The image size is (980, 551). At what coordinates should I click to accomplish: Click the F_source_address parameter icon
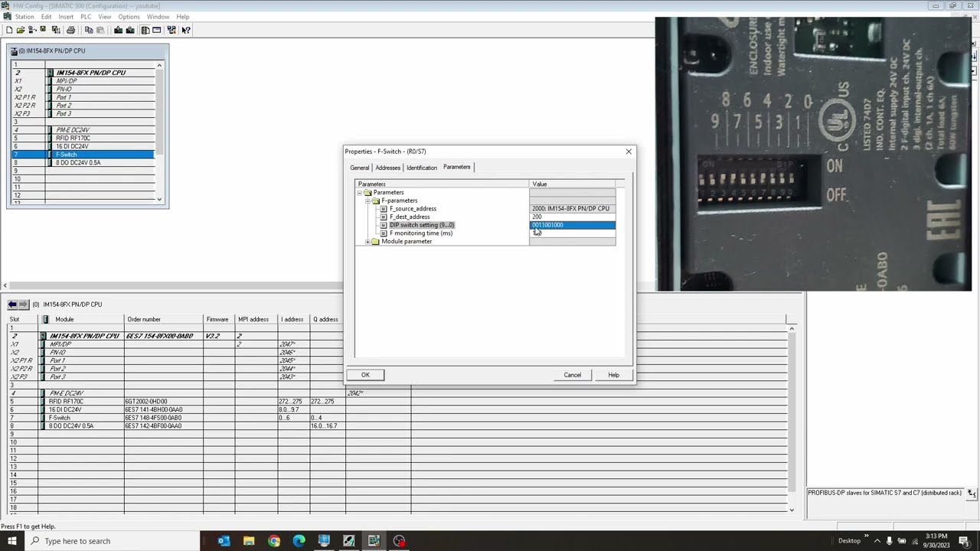click(x=384, y=209)
